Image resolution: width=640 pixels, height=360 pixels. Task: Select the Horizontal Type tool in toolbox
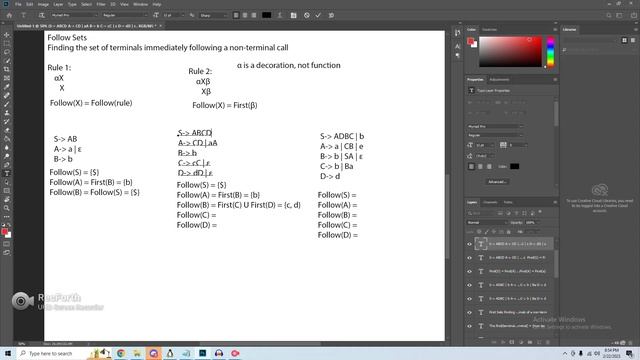(7, 173)
